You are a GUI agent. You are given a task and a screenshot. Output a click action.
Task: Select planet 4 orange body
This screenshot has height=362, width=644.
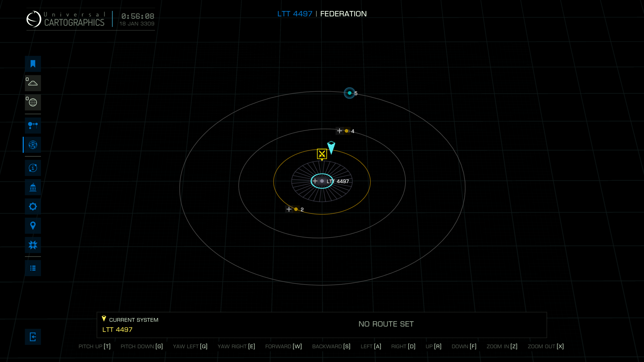[346, 131]
